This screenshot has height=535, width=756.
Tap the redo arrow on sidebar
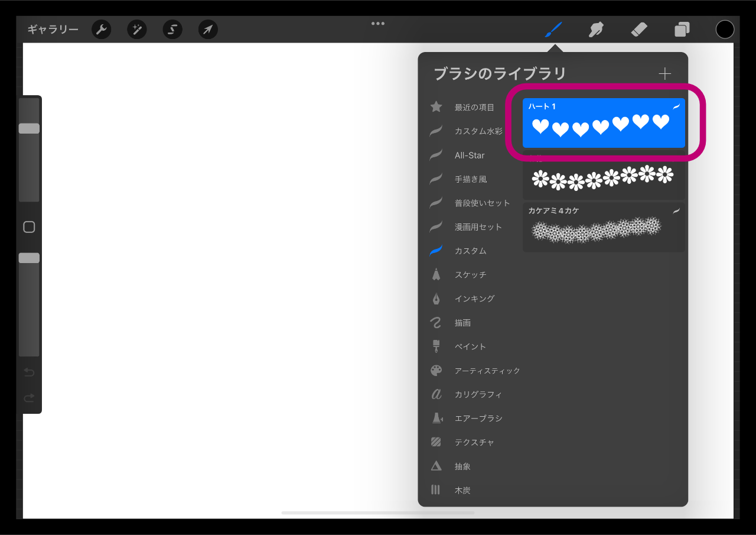pos(29,398)
